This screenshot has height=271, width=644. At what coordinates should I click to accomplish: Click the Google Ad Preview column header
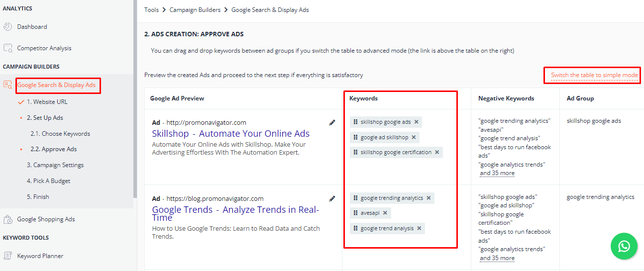pos(177,98)
